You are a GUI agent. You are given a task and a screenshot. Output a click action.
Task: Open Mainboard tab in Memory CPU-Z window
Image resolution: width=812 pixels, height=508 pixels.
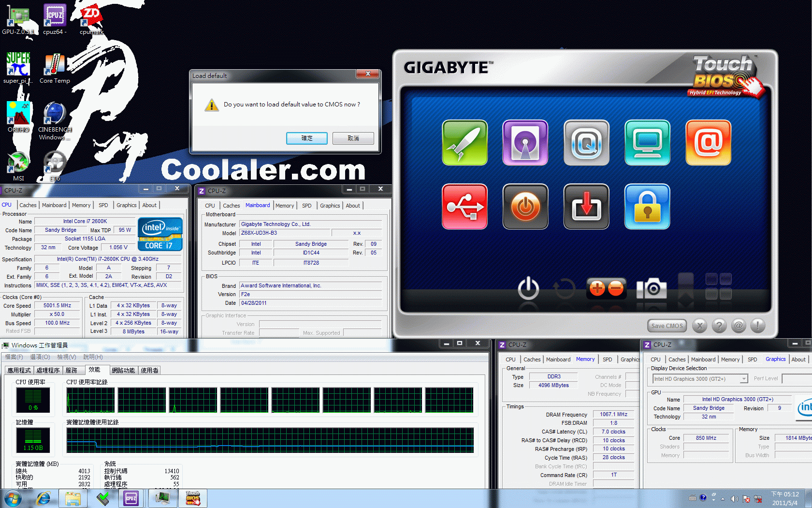tap(558, 359)
